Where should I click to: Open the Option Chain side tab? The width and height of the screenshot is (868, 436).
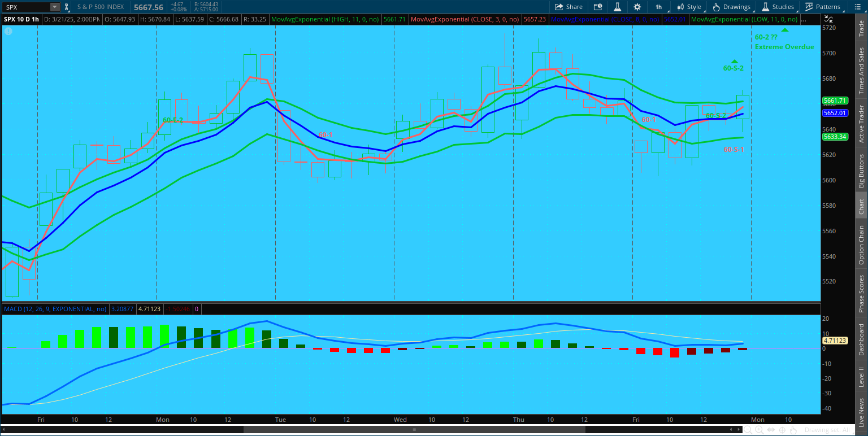pos(861,245)
